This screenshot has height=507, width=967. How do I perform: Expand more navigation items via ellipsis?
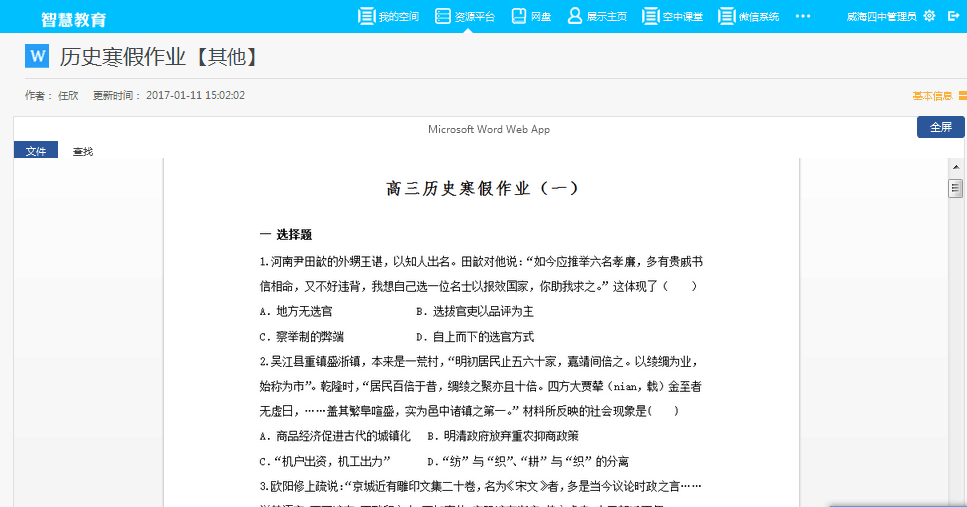point(803,16)
